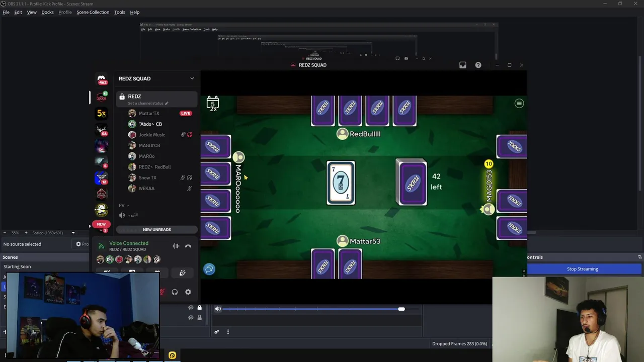Open audio mixer advanced properties gears icon
Screen dimensions: 644x362
coord(216,332)
